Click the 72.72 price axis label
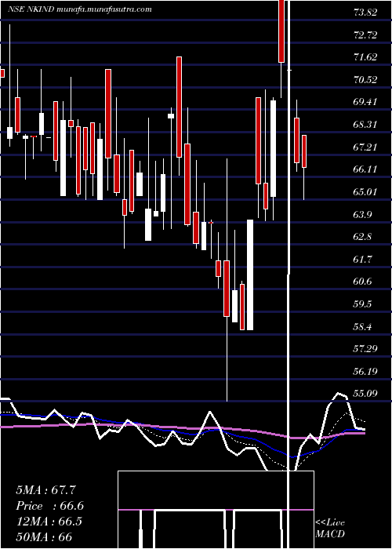The height and width of the screenshot is (549, 392). click(x=365, y=35)
